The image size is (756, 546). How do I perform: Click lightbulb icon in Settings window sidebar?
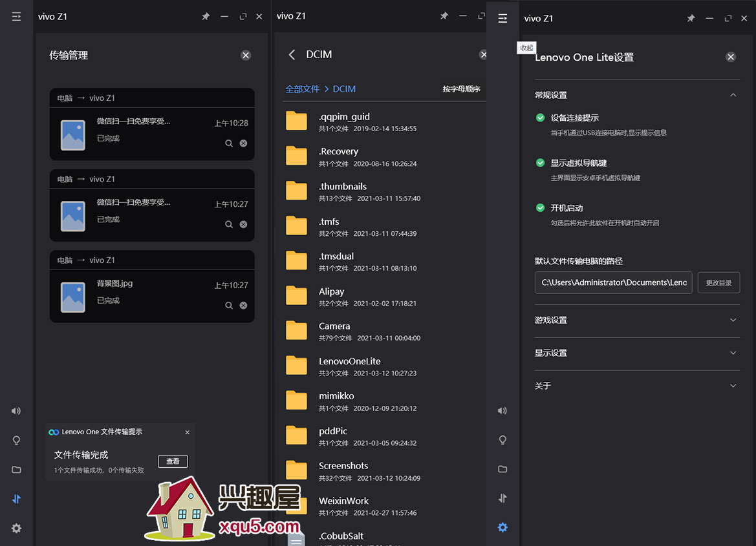click(x=502, y=440)
